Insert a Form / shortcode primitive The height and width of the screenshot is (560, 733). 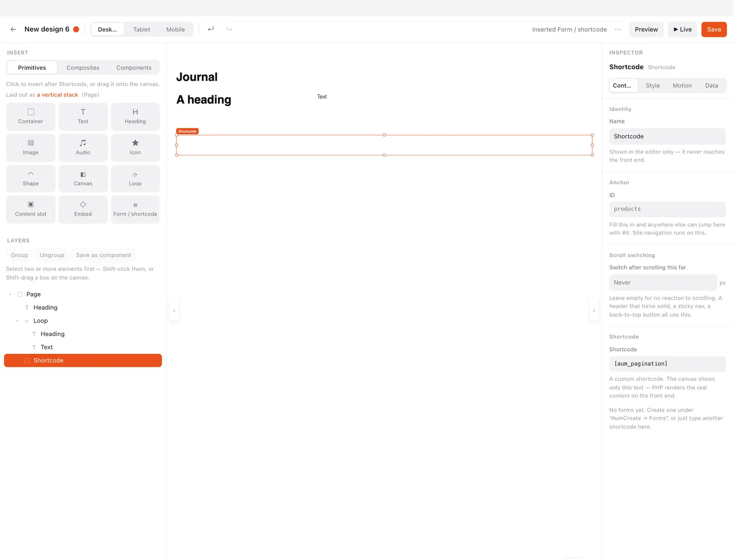point(135,209)
